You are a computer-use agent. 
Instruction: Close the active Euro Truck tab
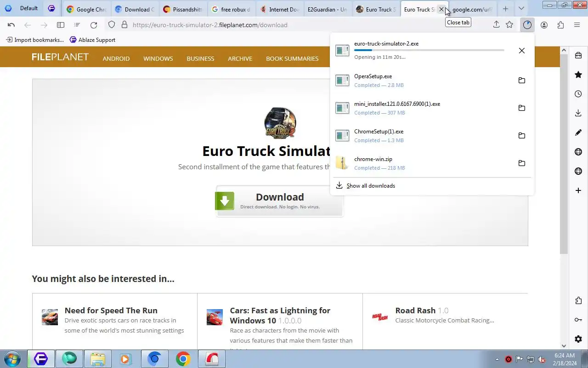[441, 9]
